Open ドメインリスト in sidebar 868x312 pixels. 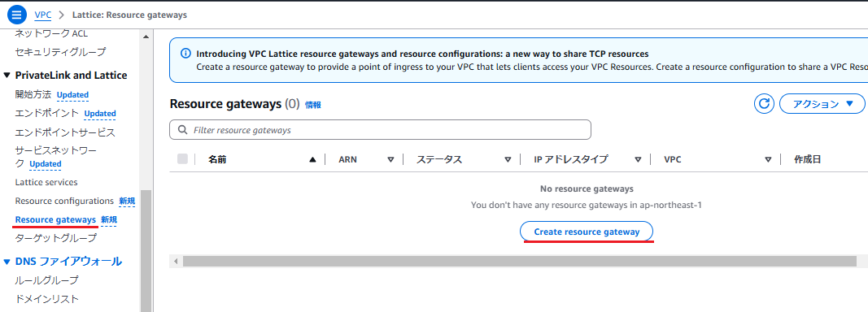pyautogui.click(x=46, y=299)
